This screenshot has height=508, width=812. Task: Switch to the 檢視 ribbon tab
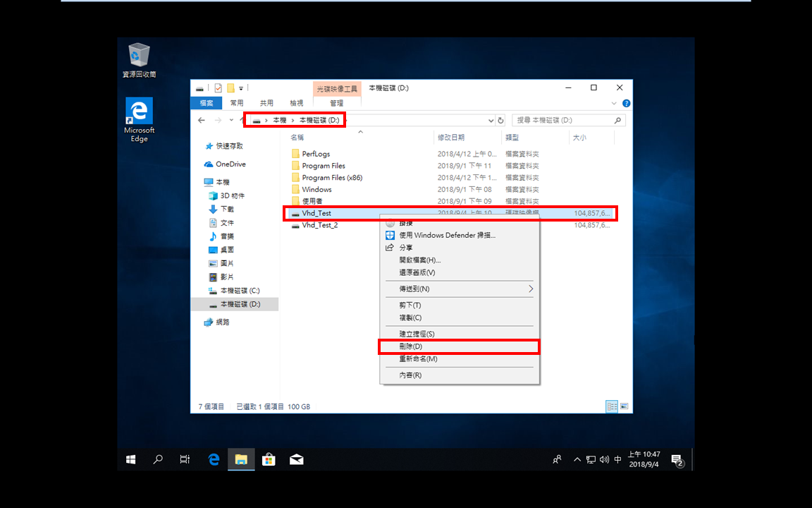(297, 103)
